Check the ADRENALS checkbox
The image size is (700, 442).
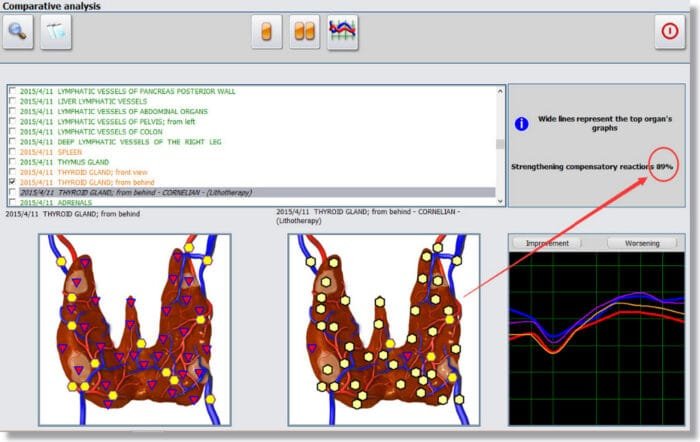point(12,202)
